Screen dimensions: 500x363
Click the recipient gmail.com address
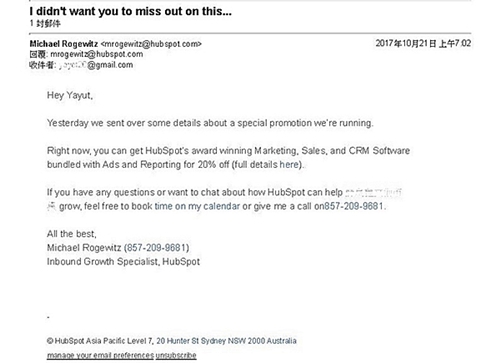tap(96, 65)
